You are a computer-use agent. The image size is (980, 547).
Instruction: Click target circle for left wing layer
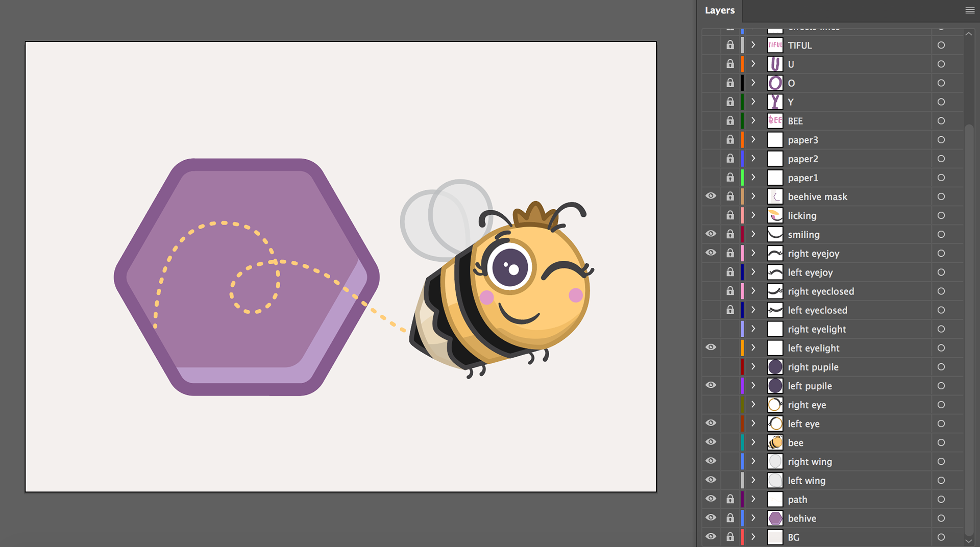941,480
